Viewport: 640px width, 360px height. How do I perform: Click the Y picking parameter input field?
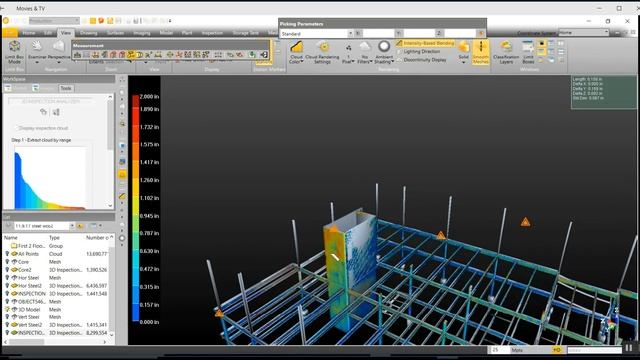[x=419, y=33]
